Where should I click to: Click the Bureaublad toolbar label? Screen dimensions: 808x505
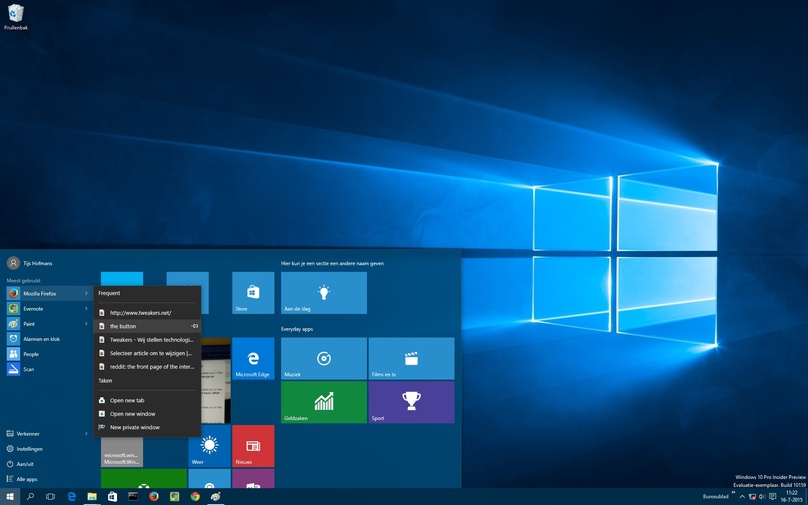tap(716, 497)
